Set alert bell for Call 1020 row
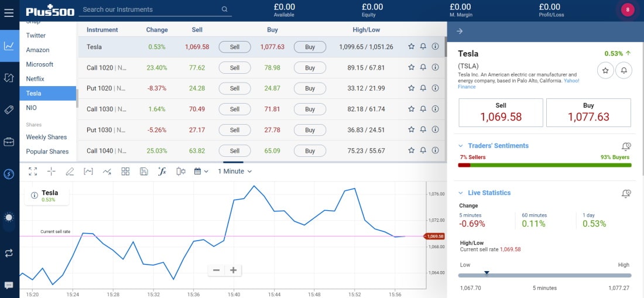 click(423, 67)
